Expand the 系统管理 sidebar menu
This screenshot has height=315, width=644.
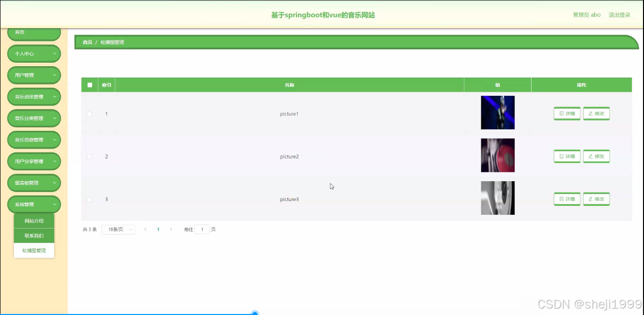34,204
